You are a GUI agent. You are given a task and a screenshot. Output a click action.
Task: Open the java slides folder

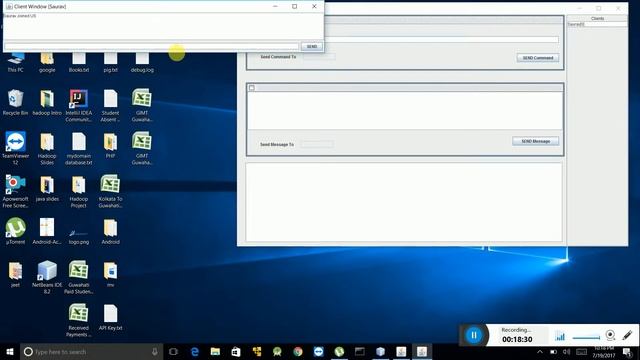click(x=47, y=188)
